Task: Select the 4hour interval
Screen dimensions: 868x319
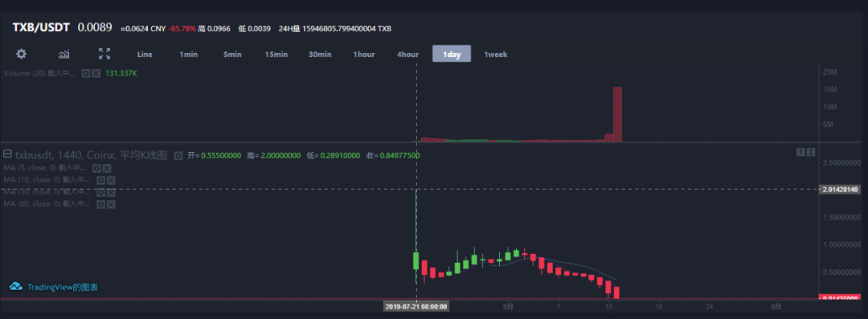Action: pos(407,55)
